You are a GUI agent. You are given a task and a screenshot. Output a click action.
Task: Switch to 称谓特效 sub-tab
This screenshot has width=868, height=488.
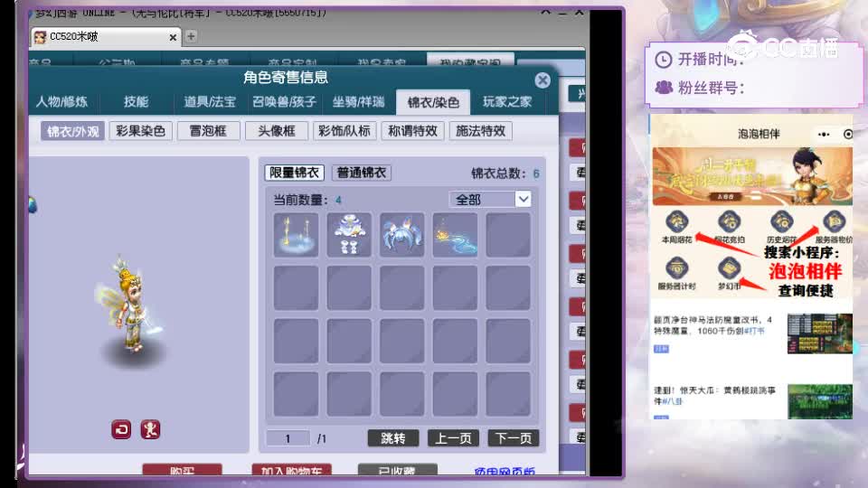pyautogui.click(x=412, y=131)
